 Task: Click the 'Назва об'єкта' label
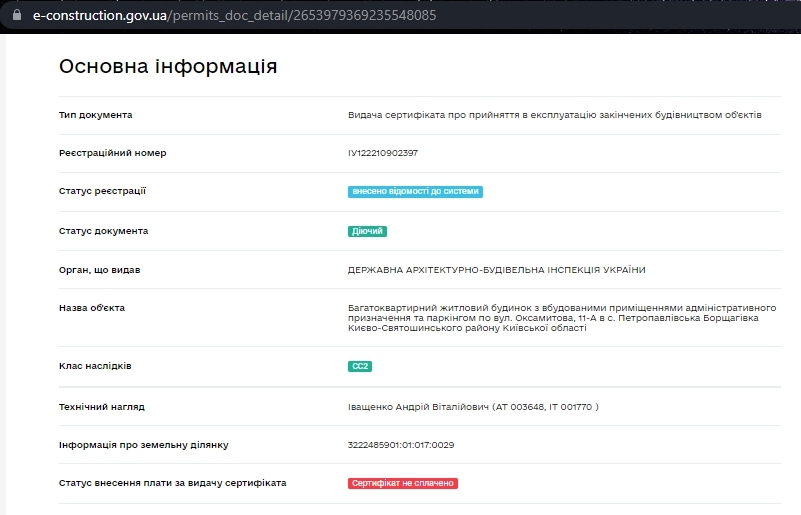92,308
